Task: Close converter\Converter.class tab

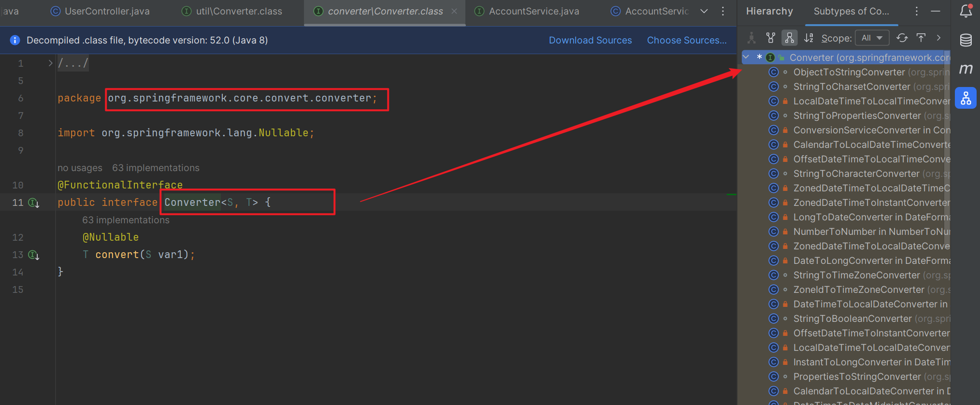Action: [454, 11]
